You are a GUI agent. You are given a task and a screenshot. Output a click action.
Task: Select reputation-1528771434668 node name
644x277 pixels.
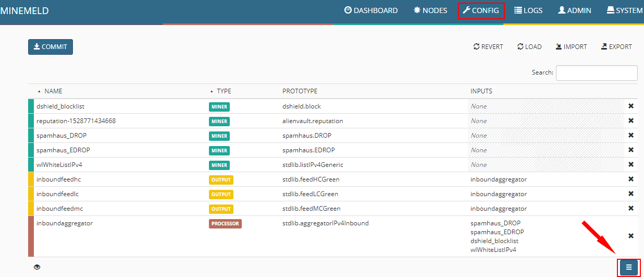[76, 121]
